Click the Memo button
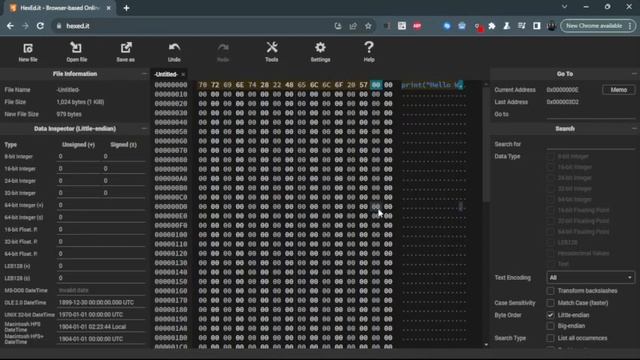Viewport: 640px width, 360px height. pos(618,90)
